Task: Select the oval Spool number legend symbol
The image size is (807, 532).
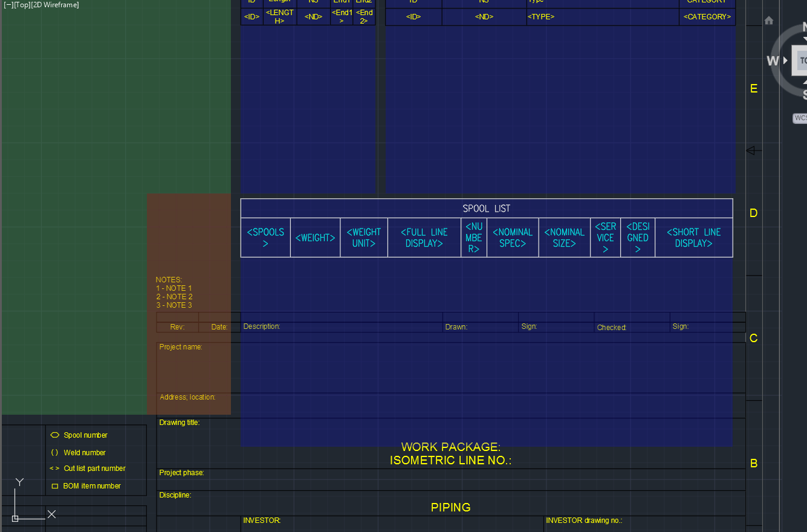Action: tap(54, 435)
